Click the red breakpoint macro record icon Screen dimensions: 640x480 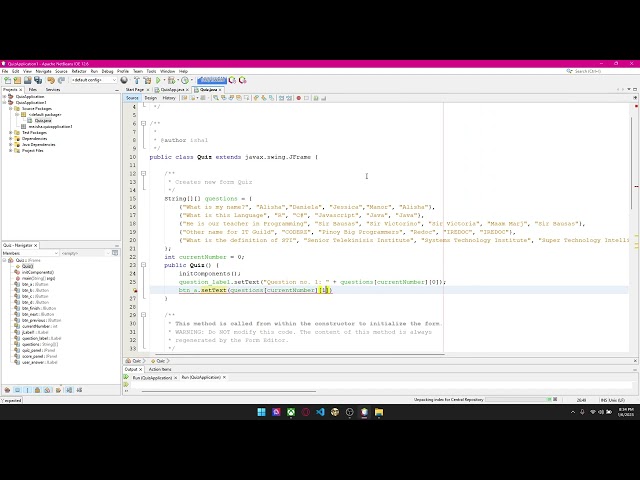pyautogui.click(x=299, y=98)
